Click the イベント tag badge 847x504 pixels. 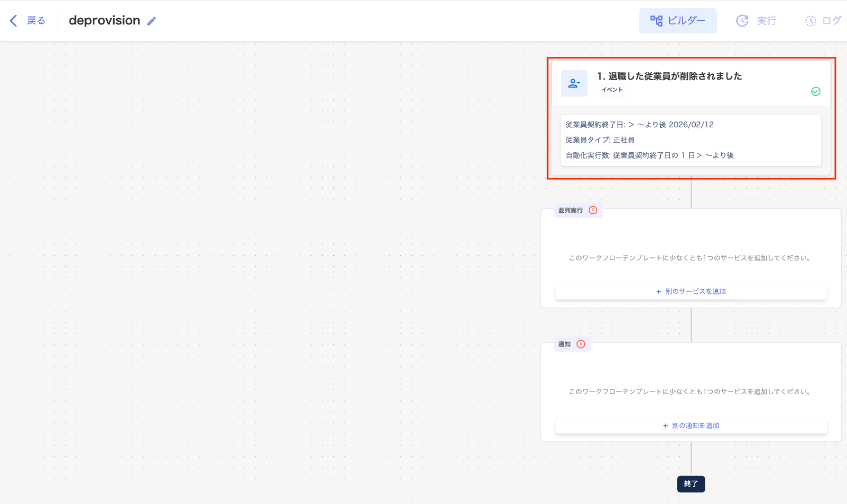click(x=612, y=90)
